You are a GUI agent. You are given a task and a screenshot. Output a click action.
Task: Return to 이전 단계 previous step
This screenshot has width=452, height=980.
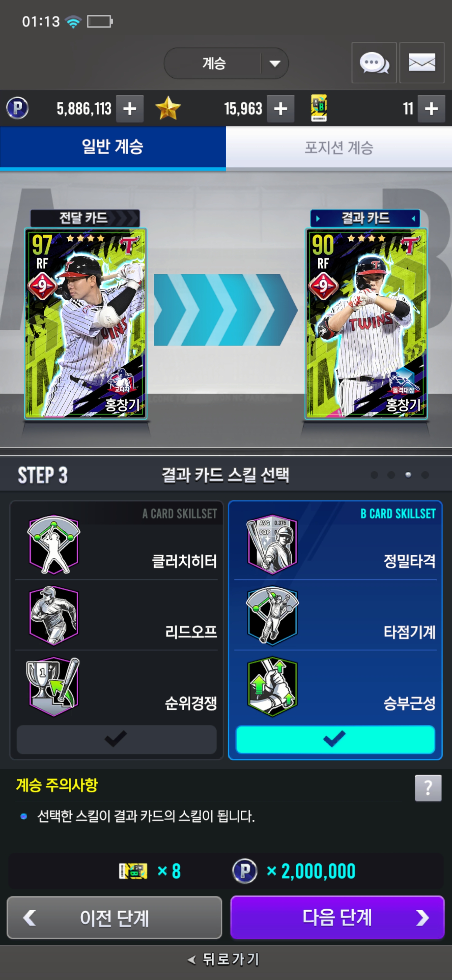click(x=115, y=917)
